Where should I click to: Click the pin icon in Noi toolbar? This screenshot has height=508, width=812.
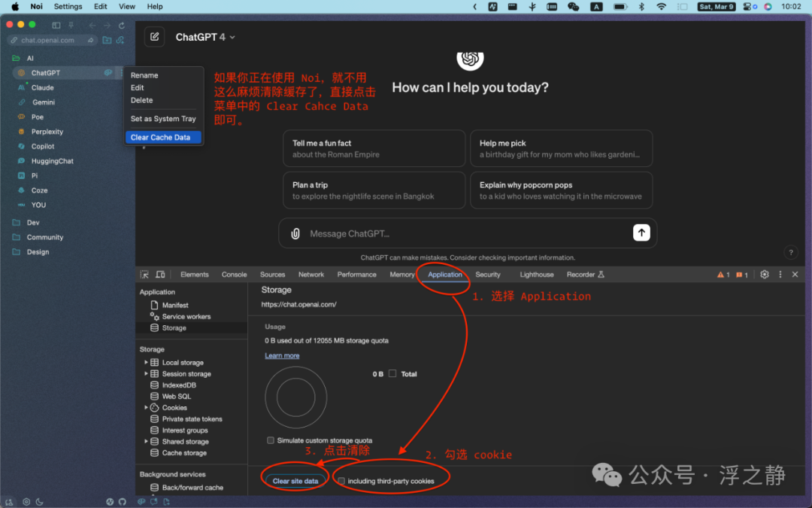point(71,25)
